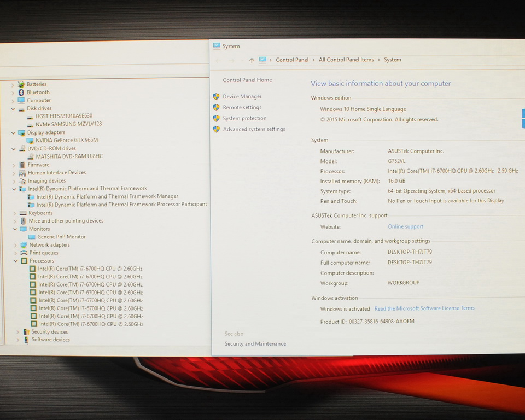This screenshot has width=525, height=420.
Task: Click the Firmware category icon
Action: pos(22,165)
